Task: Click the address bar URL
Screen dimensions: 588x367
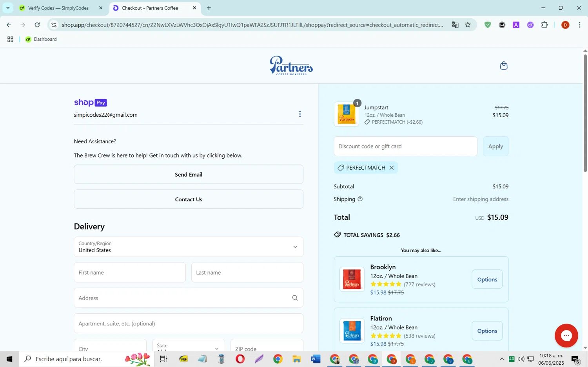Action: [x=252, y=25]
